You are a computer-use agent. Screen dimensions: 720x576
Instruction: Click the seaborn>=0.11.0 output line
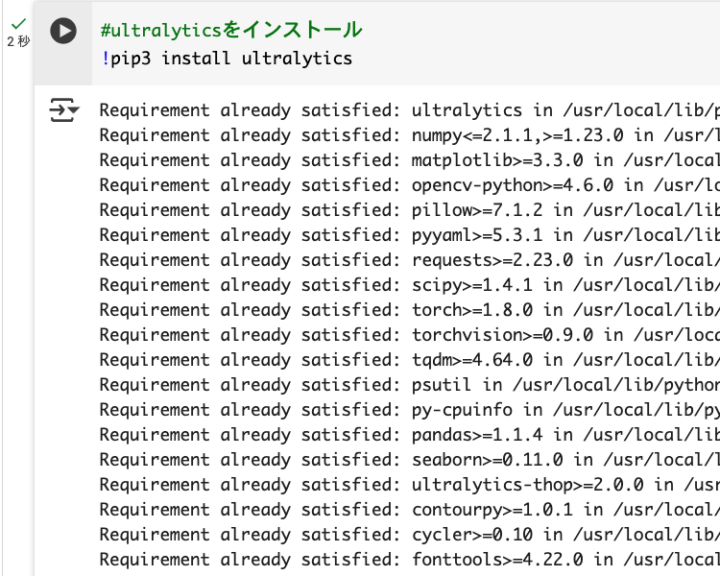pyautogui.click(x=410, y=460)
